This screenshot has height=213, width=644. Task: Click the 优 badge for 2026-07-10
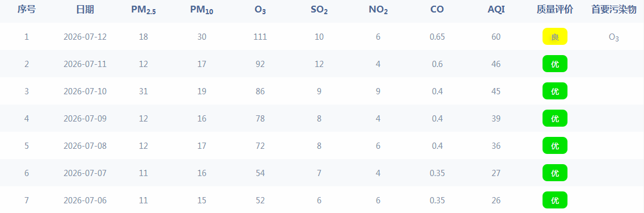tap(554, 91)
